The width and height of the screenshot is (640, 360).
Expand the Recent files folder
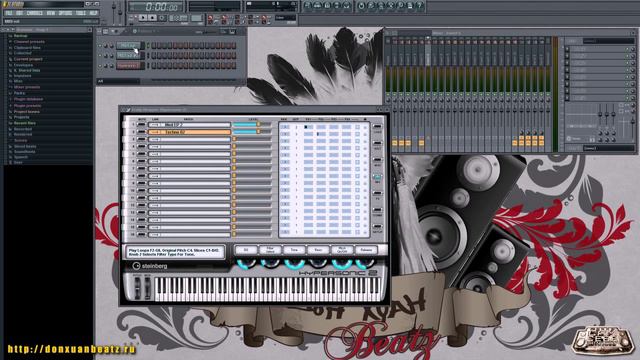(24, 123)
